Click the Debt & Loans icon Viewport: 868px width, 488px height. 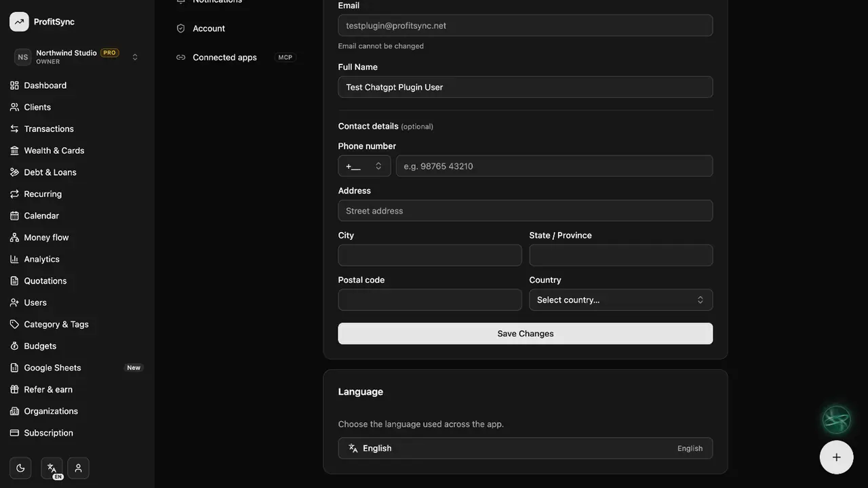14,172
